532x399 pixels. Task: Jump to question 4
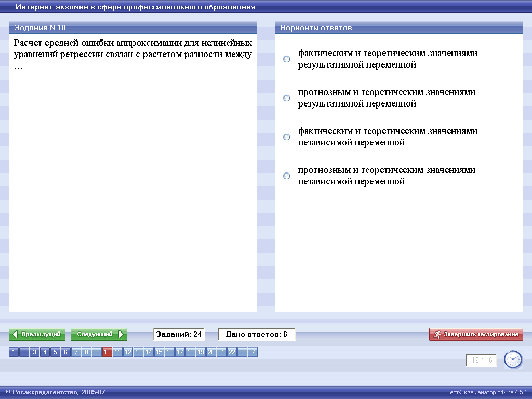[x=45, y=352]
